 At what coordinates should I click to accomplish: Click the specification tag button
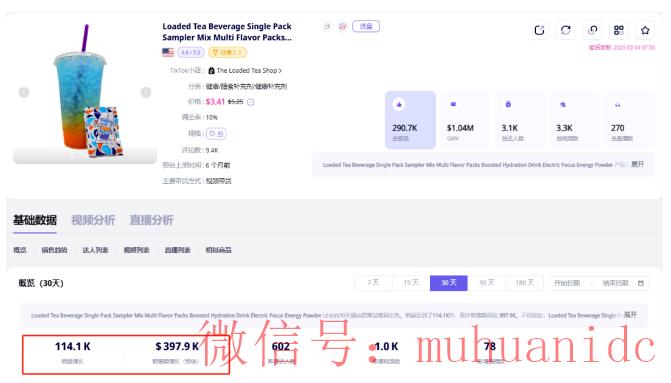216,134
